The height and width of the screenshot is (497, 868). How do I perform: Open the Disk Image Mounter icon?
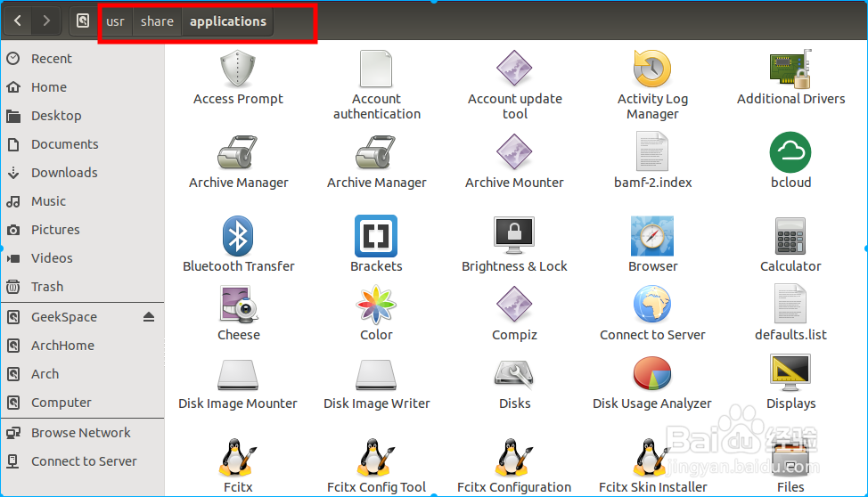(237, 375)
